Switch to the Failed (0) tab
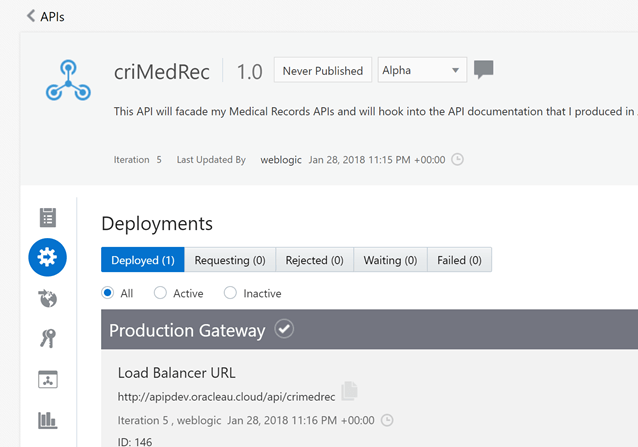Screen dimensions: 638x447 459,260
